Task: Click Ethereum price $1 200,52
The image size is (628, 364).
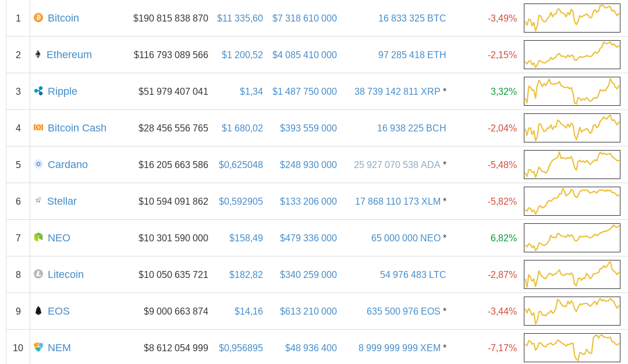Action: click(242, 55)
